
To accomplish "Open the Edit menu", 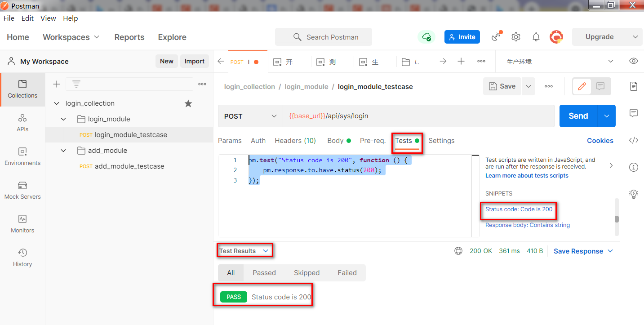I will coord(27,18).
